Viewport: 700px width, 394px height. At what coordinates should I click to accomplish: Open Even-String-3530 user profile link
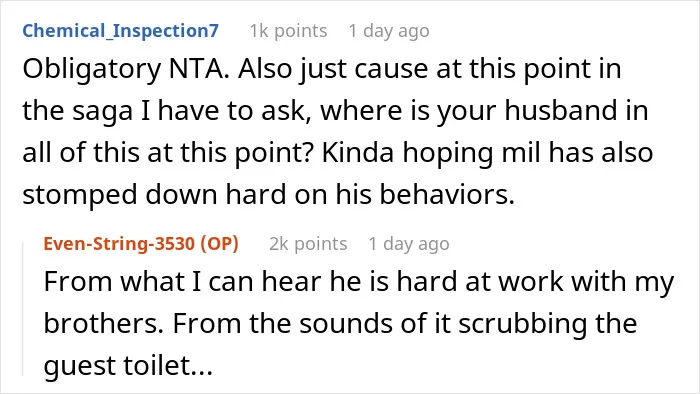click(x=119, y=244)
